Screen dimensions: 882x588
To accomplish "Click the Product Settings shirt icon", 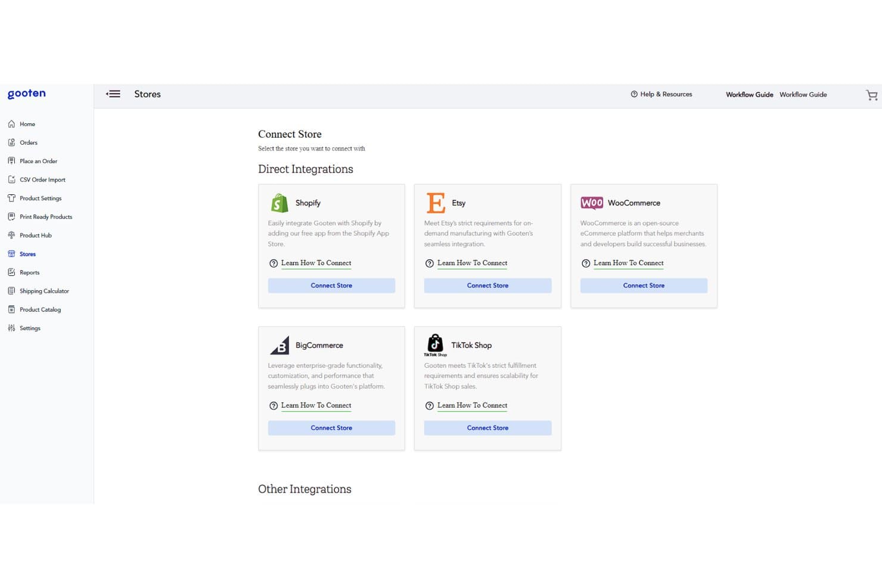I will pos(11,198).
